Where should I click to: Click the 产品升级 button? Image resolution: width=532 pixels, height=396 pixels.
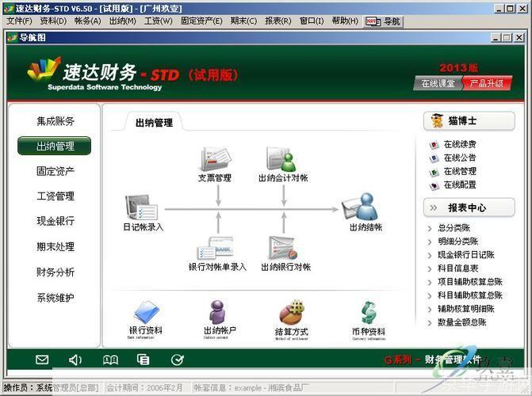click(487, 83)
